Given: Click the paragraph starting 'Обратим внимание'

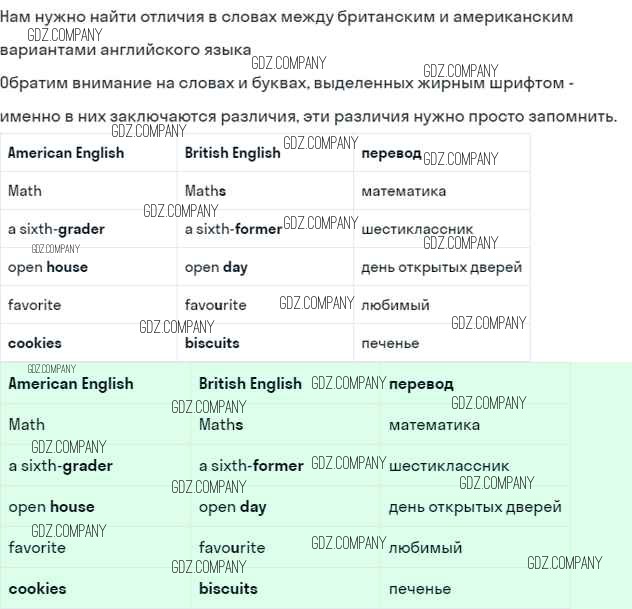Looking at the screenshot, I should [288, 83].
